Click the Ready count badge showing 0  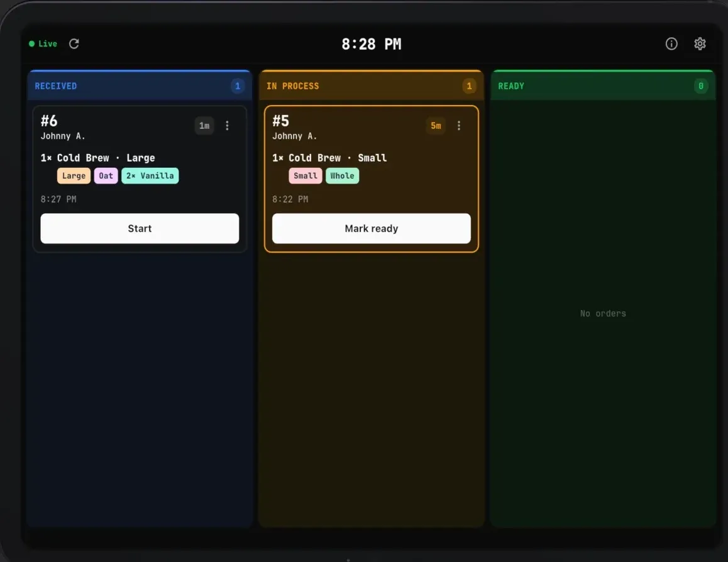click(x=701, y=86)
